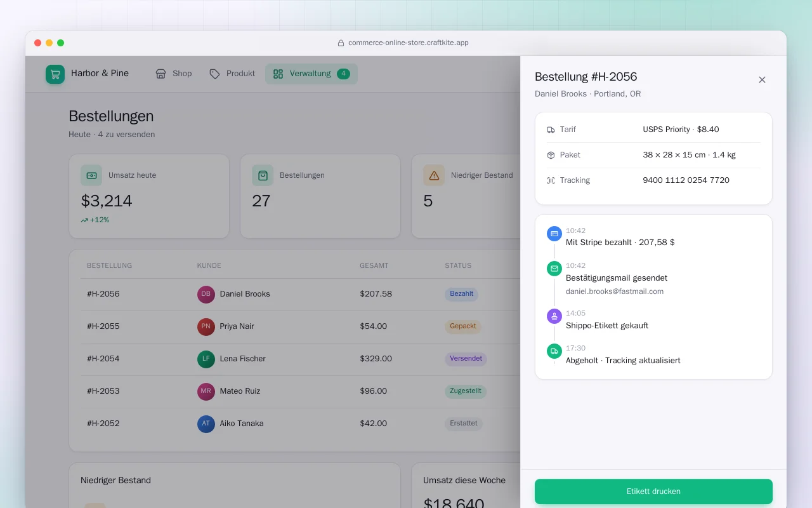Click order number #H-2056 in the table
The height and width of the screenshot is (508, 812).
click(x=103, y=294)
